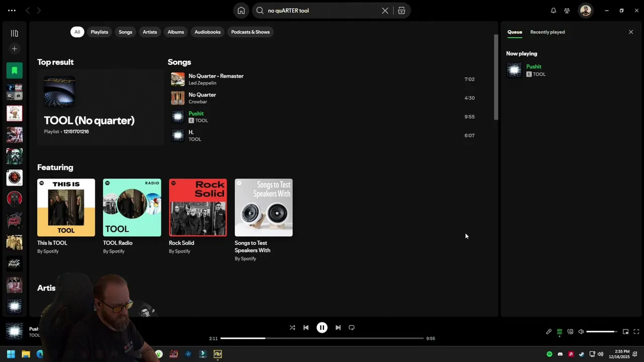The width and height of the screenshot is (644, 362).
Task: Open the 12151701216 playlist owner link
Action: click(76, 132)
